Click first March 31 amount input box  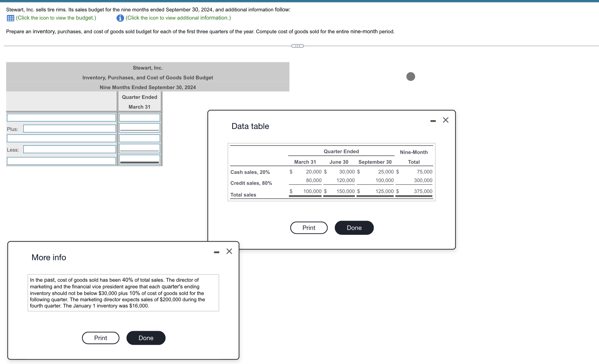click(x=139, y=118)
